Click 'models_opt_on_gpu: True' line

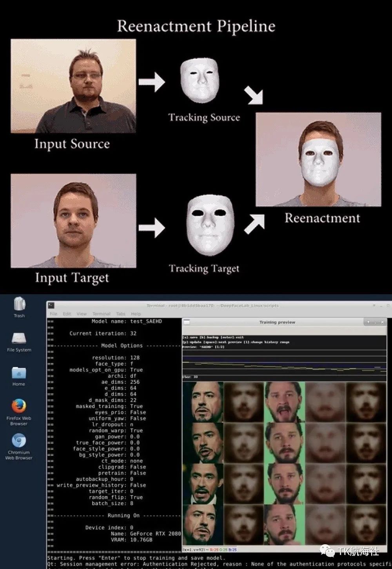106,370
